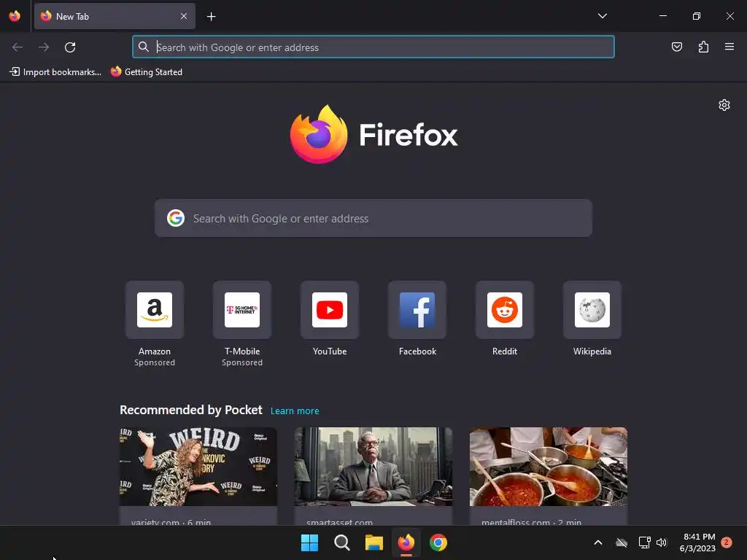Click the center Google search box
Image resolution: width=747 pixels, height=560 pixels.
tap(373, 218)
